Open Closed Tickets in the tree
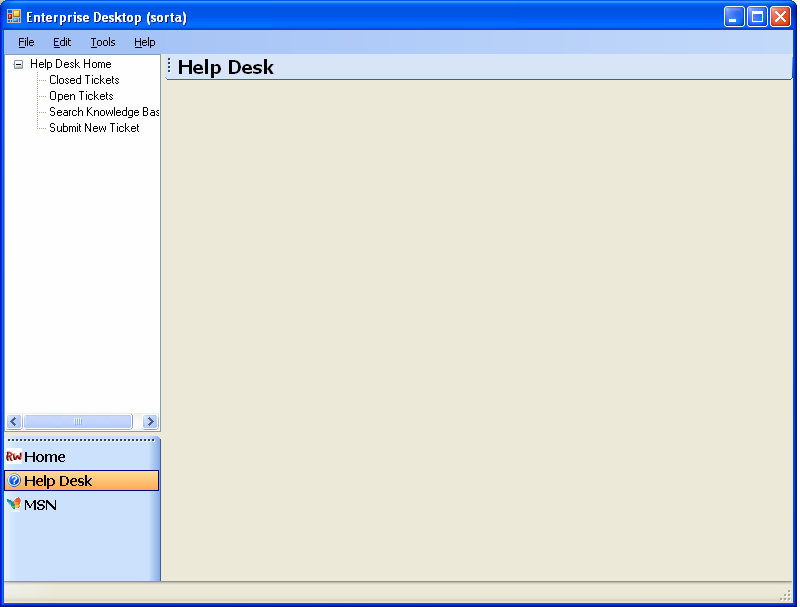 tap(84, 80)
